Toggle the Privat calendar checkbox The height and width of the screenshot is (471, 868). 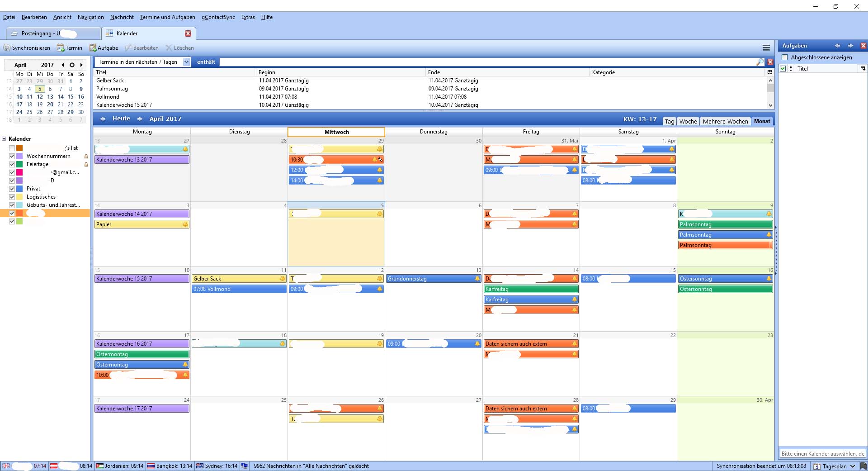click(12, 189)
